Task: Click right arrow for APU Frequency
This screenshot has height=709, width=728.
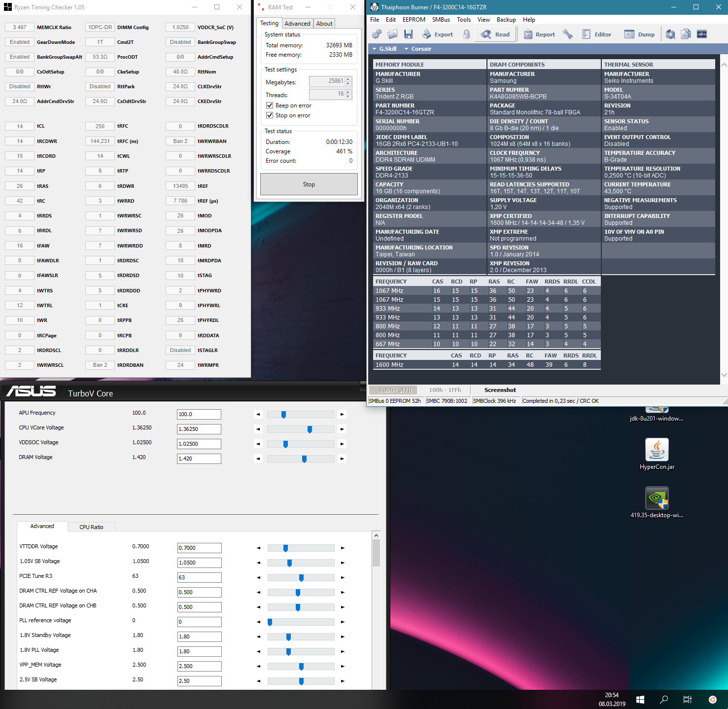Action: point(342,414)
